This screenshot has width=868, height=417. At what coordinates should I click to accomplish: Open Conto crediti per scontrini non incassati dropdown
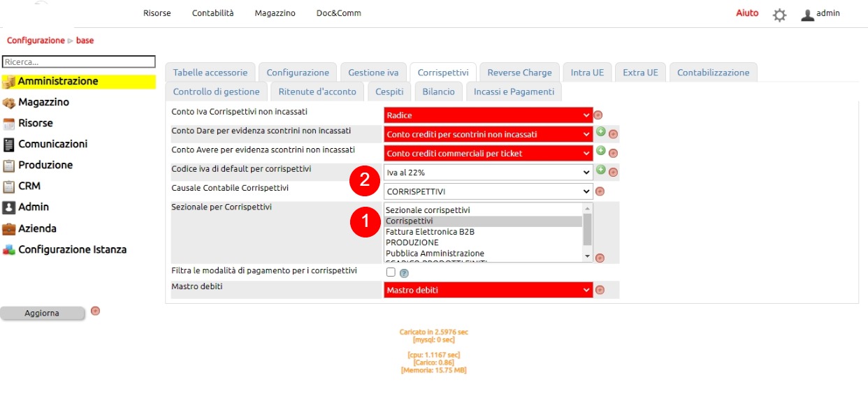489,134
